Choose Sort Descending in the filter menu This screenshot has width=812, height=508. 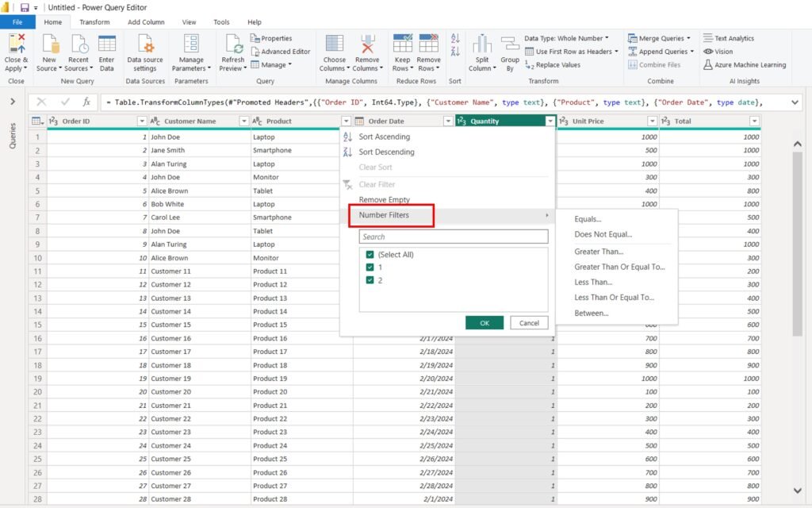386,152
